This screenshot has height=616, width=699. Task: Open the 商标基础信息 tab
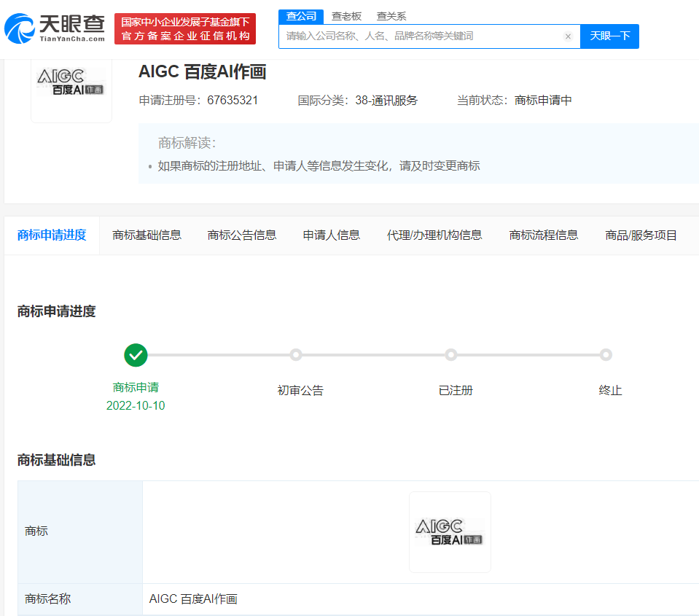coord(147,235)
